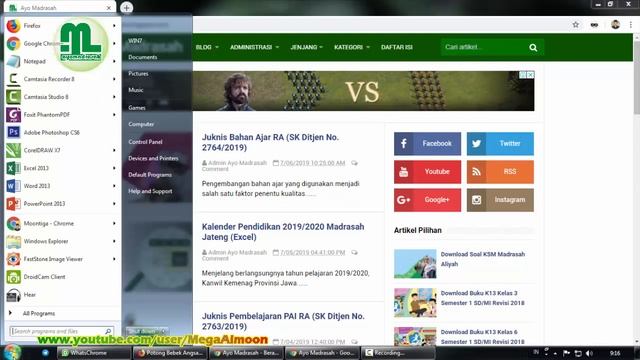The width and height of the screenshot is (640, 360).
Task: Open the volume icon in the system tray
Action: (589, 353)
